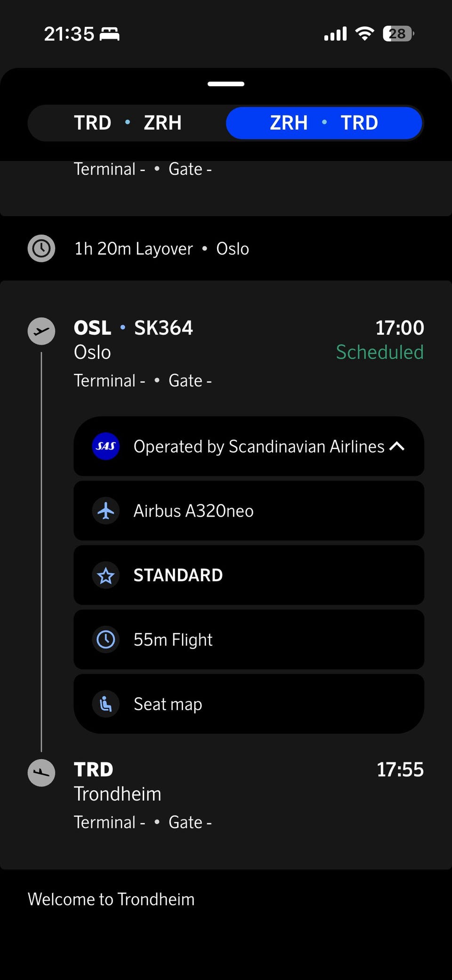
Task: Tap the sheet drag handle at top
Action: [x=226, y=84]
